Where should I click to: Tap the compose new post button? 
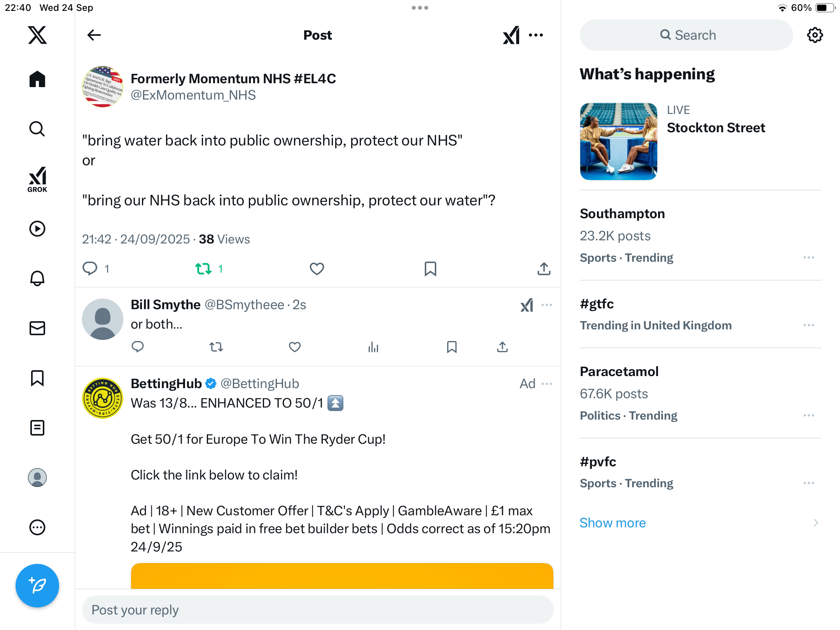click(x=37, y=585)
